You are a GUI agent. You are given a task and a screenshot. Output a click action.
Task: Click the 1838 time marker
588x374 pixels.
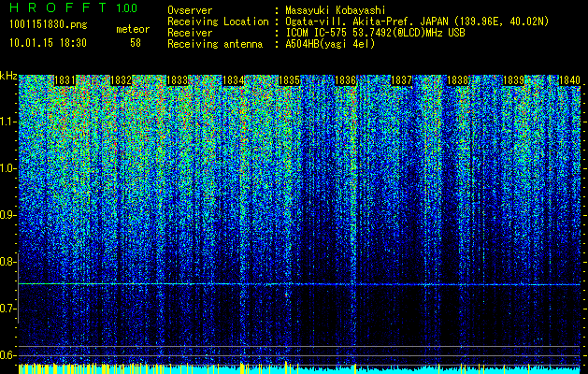[458, 81]
